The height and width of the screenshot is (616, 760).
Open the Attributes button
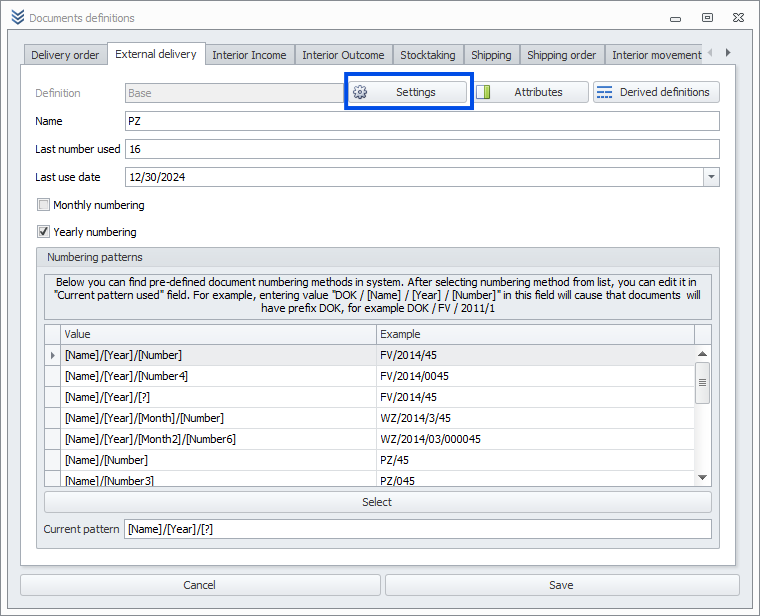click(531, 92)
